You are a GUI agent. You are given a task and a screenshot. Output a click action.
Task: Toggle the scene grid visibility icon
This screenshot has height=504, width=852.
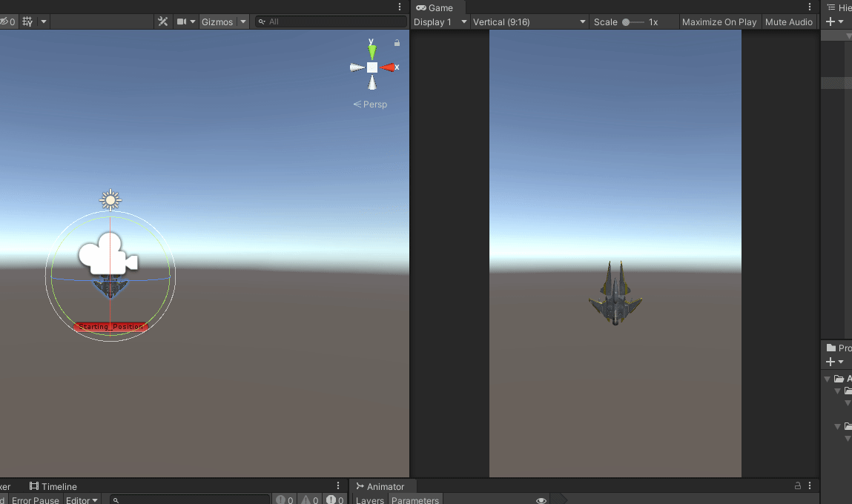click(27, 21)
